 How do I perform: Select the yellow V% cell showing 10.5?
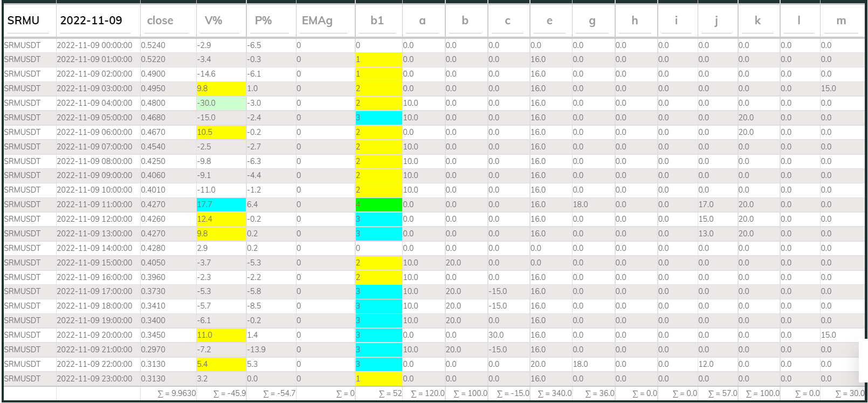[221, 132]
